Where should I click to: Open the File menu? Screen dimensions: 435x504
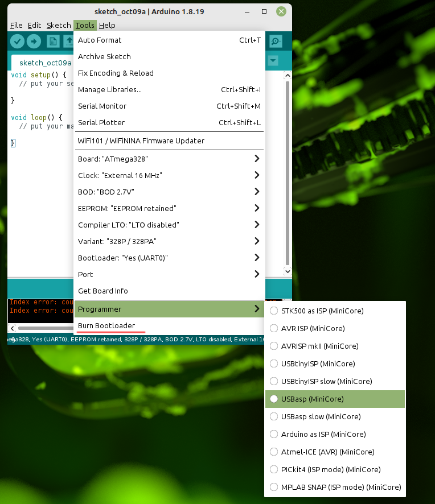pos(17,26)
